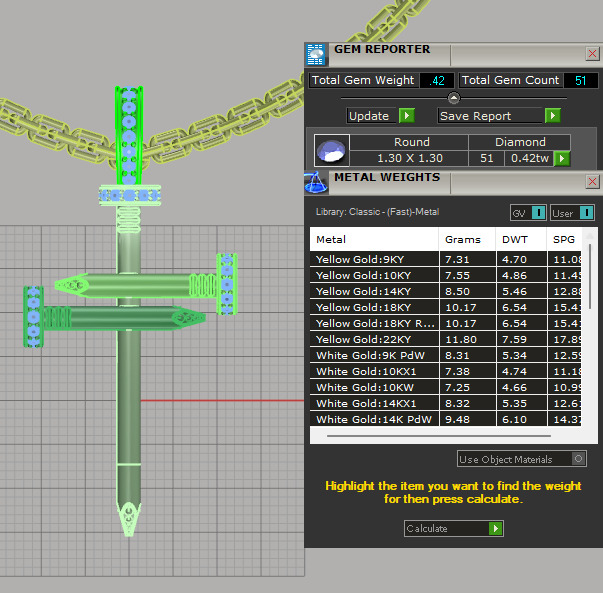The width and height of the screenshot is (603, 593).
Task: Click the Diamond gem type cell
Action: [520, 142]
